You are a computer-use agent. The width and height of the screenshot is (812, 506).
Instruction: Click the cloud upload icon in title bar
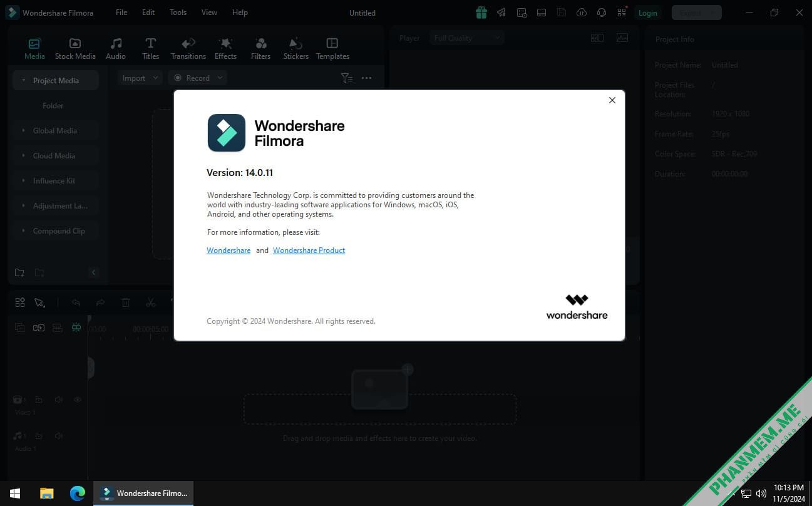pyautogui.click(x=582, y=13)
